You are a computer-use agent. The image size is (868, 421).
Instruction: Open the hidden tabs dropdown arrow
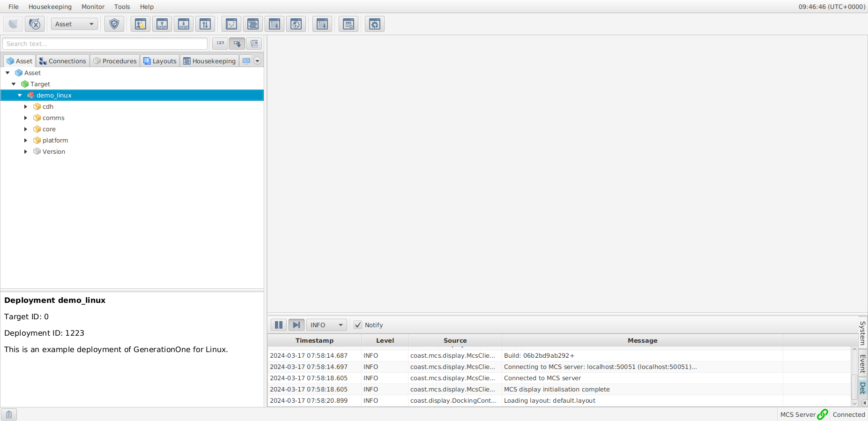257,61
